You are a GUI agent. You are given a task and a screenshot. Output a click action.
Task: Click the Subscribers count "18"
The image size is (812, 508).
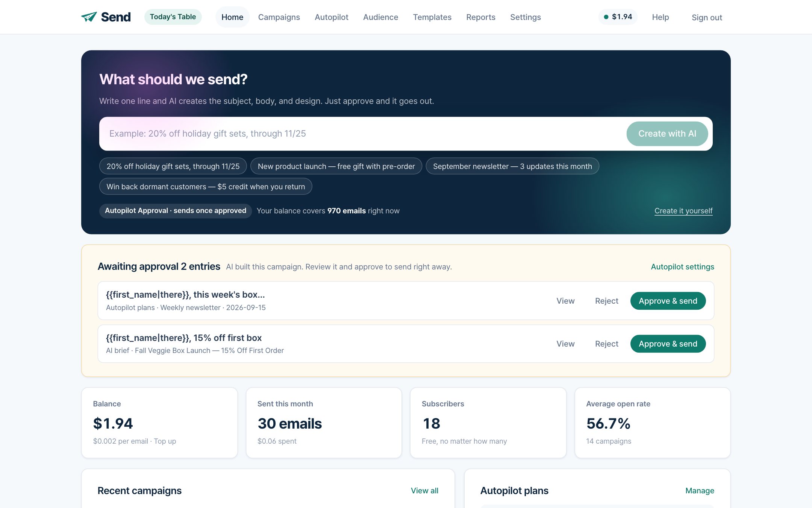(x=431, y=424)
